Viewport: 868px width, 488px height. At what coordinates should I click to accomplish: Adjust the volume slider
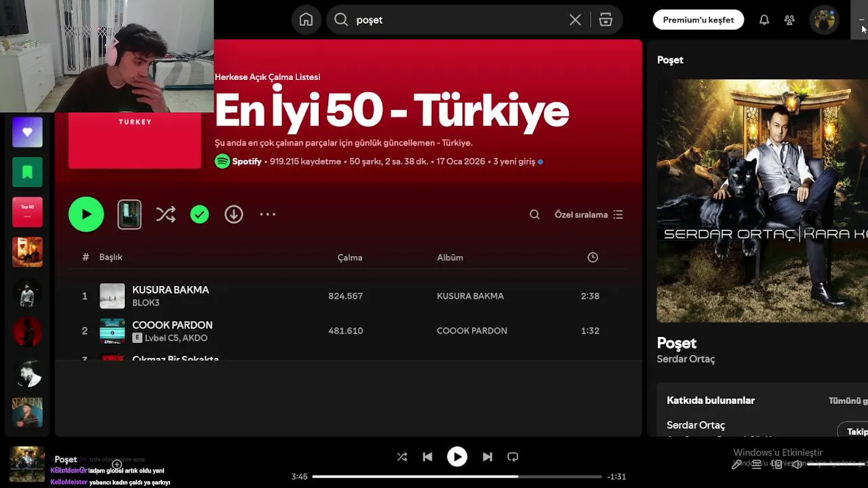[837, 464]
